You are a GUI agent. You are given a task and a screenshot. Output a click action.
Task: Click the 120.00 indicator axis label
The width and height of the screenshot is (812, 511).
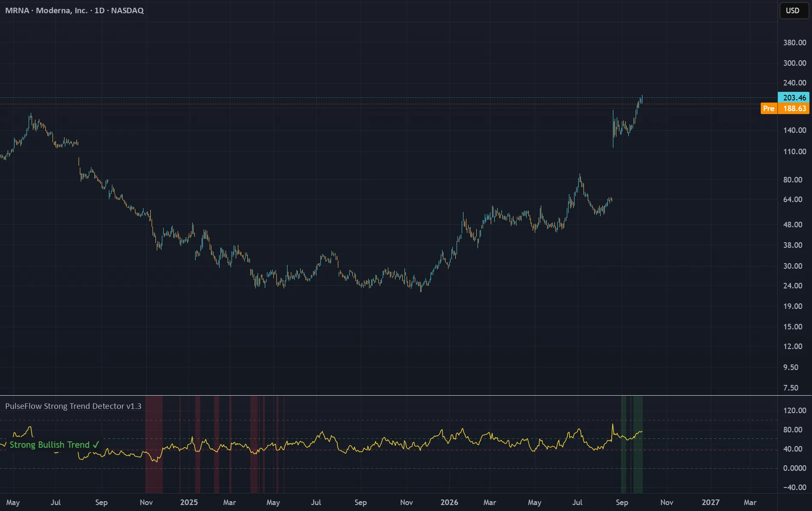[x=794, y=411]
